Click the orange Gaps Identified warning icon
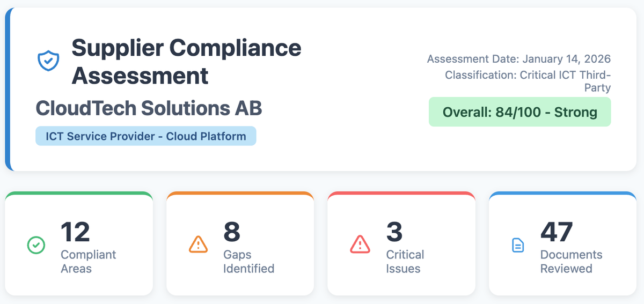This screenshot has width=644, height=304. (x=199, y=244)
